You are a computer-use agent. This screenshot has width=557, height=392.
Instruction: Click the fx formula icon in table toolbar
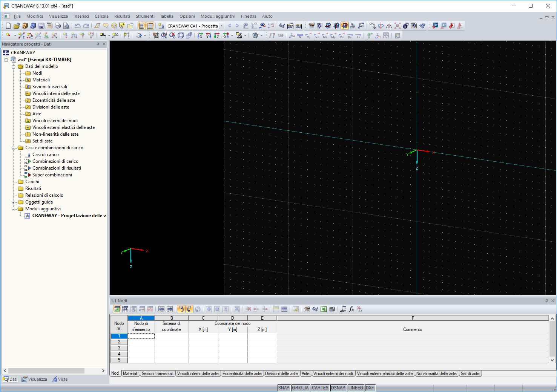coord(351,309)
